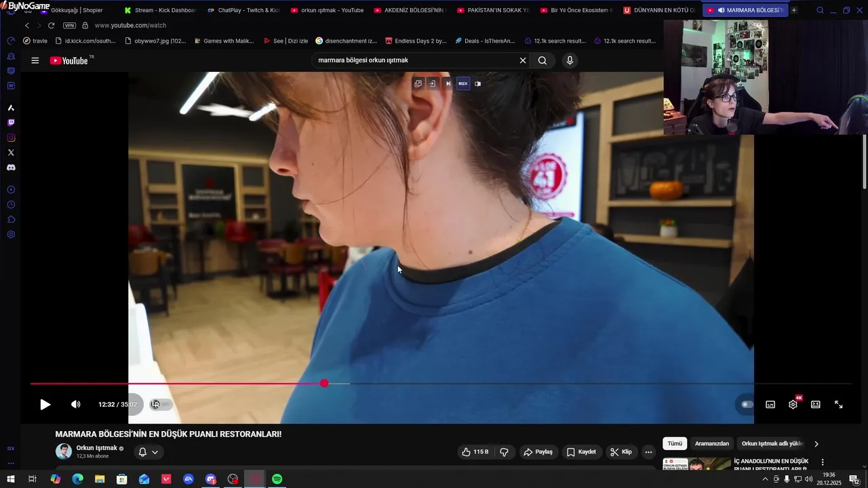The width and height of the screenshot is (868, 488).
Task: Clear the YouTube search query with X
Action: [523, 60]
